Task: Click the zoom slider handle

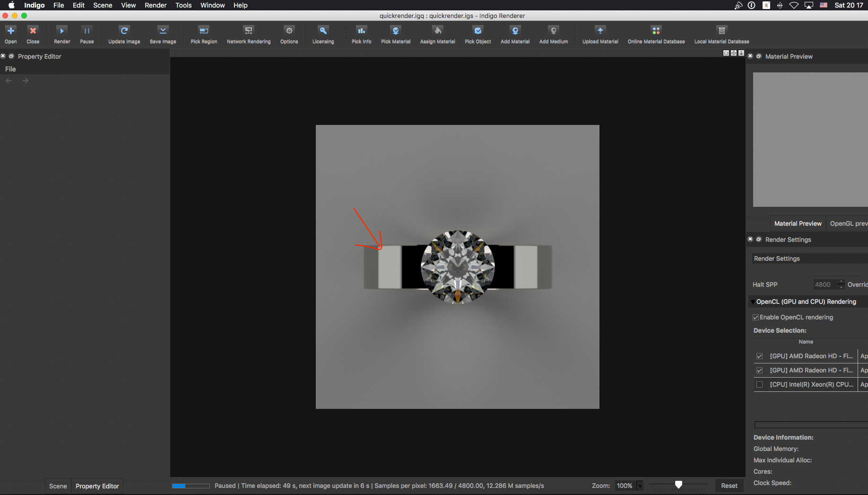Action: point(678,485)
